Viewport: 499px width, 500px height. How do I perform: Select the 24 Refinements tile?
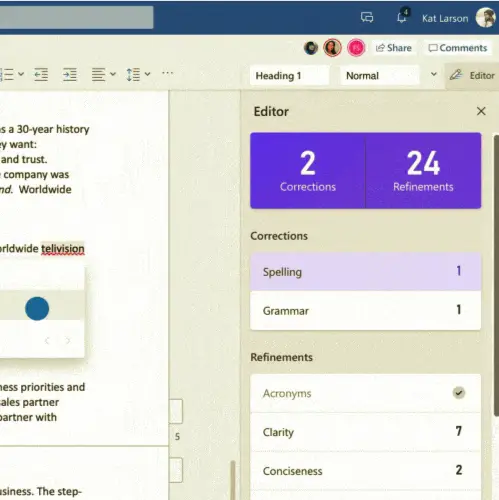point(423,171)
